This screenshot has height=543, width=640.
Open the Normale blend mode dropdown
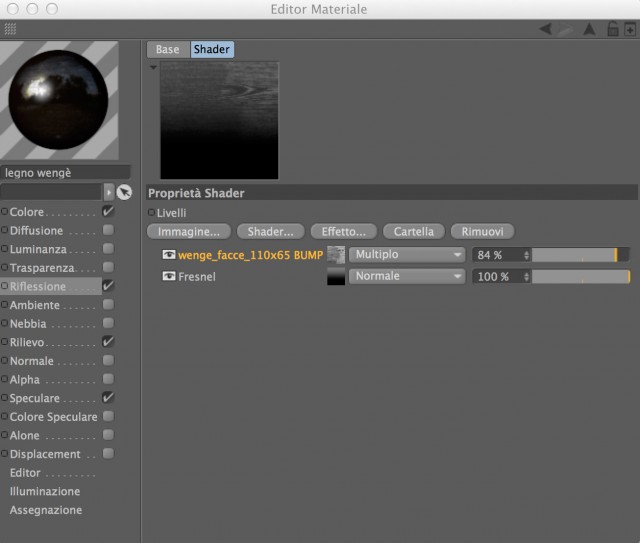[407, 276]
